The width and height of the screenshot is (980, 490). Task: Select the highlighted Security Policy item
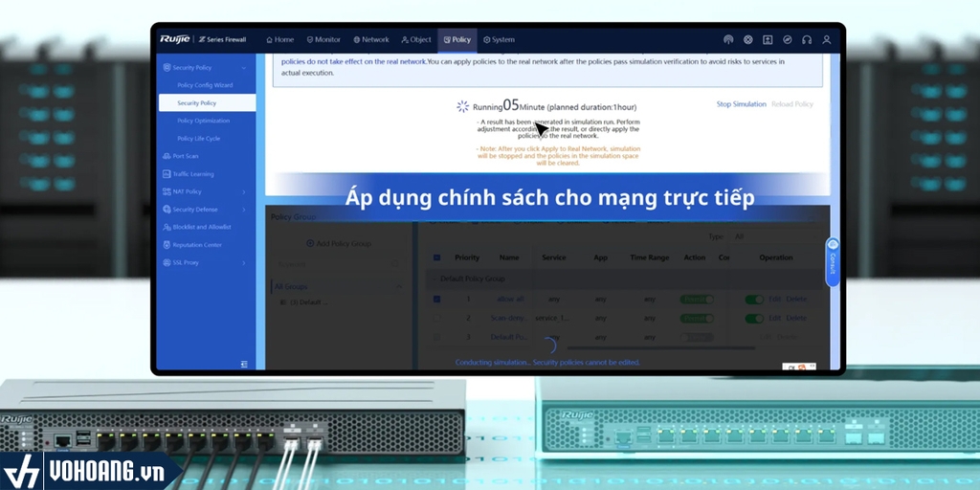click(x=207, y=103)
